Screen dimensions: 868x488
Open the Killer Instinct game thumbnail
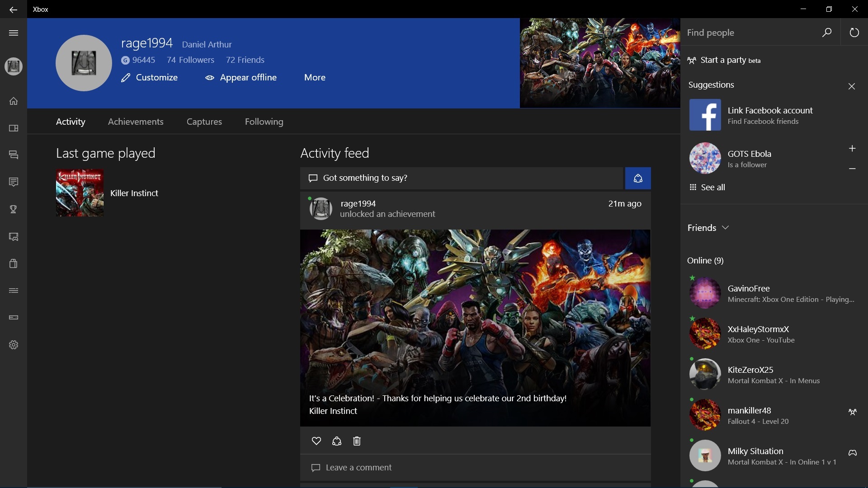click(80, 193)
